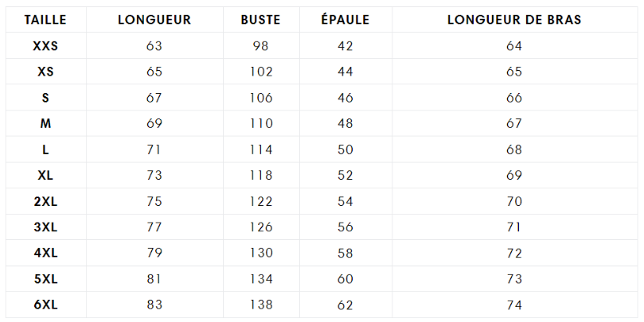644x322 pixels.
Task: Click the XL size label
Action: pyautogui.click(x=45, y=176)
